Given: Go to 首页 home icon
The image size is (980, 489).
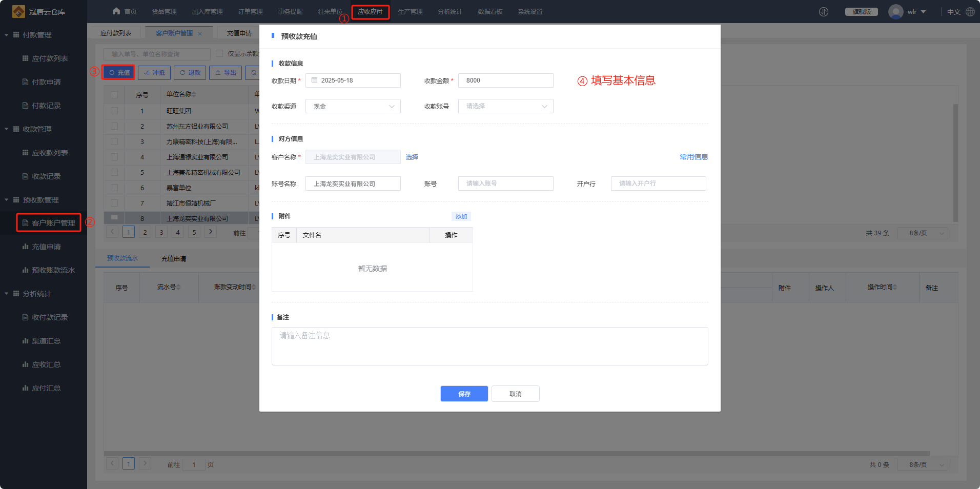Looking at the screenshot, I should [x=116, y=11].
